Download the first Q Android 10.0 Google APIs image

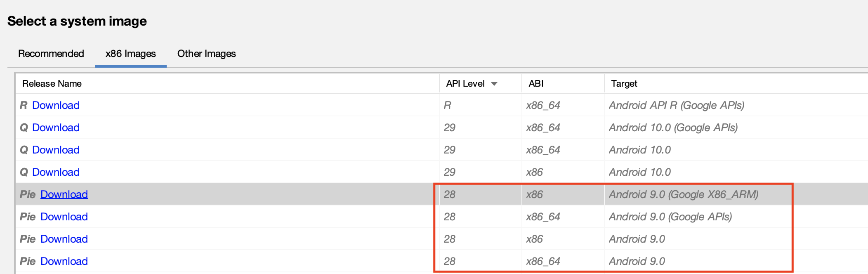click(x=56, y=128)
